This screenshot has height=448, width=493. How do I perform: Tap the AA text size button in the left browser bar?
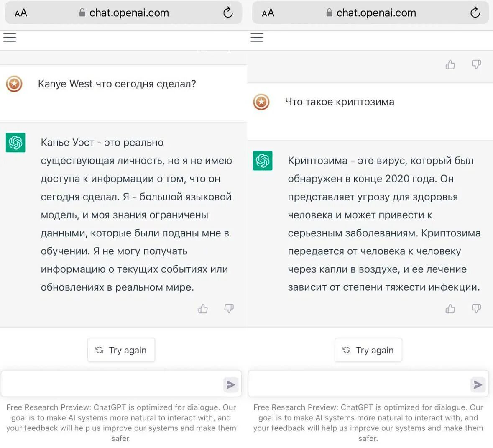(21, 13)
